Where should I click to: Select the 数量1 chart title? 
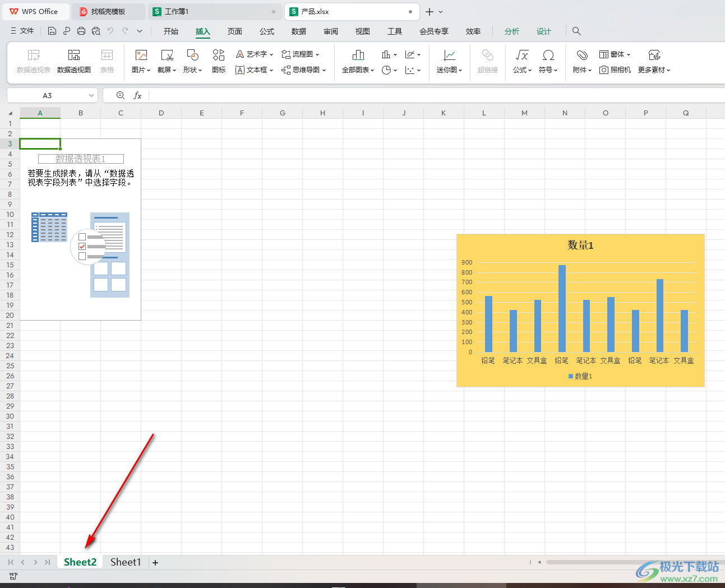click(580, 245)
